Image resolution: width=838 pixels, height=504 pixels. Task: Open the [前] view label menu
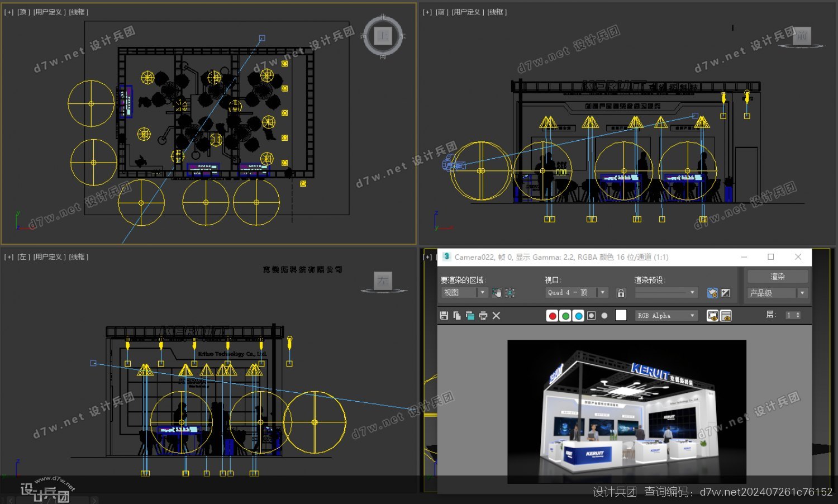(442, 12)
